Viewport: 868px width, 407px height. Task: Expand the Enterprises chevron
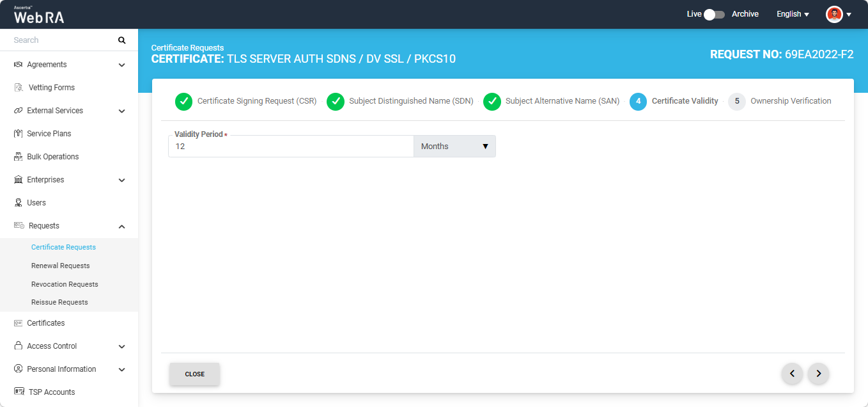click(122, 180)
